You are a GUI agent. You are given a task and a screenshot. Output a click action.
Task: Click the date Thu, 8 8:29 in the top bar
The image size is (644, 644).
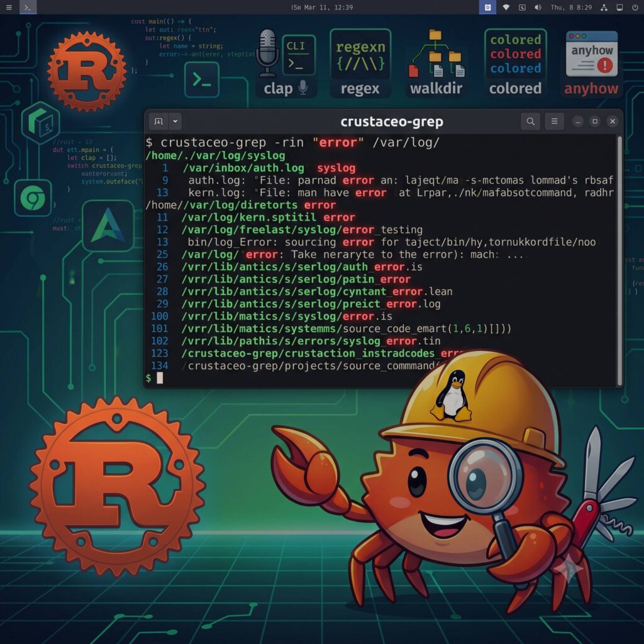tap(571, 8)
